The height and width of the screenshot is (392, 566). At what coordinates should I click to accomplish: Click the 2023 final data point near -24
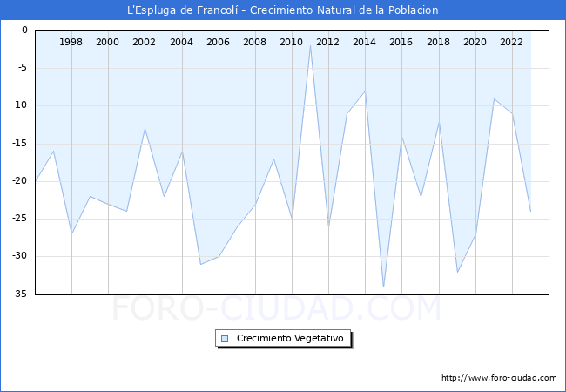click(x=530, y=212)
